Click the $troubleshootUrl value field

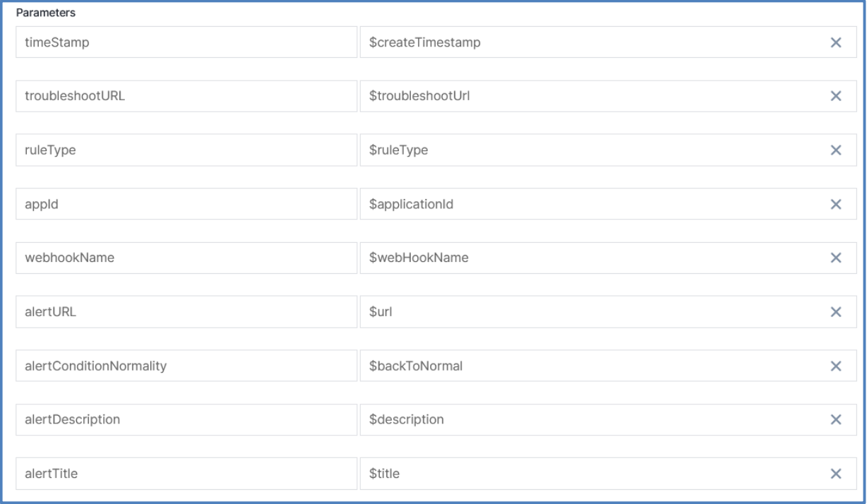click(593, 96)
